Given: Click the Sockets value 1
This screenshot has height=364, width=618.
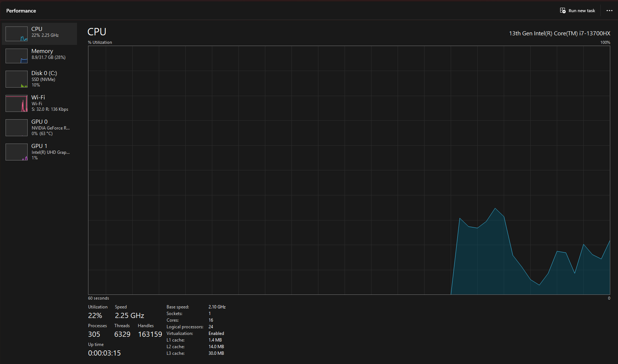Looking at the screenshot, I should (210, 314).
